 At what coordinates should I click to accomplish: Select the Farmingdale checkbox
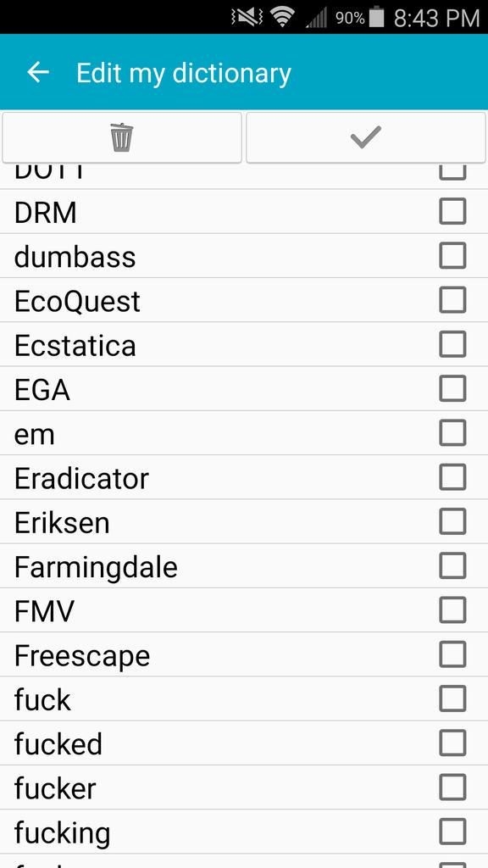452,565
